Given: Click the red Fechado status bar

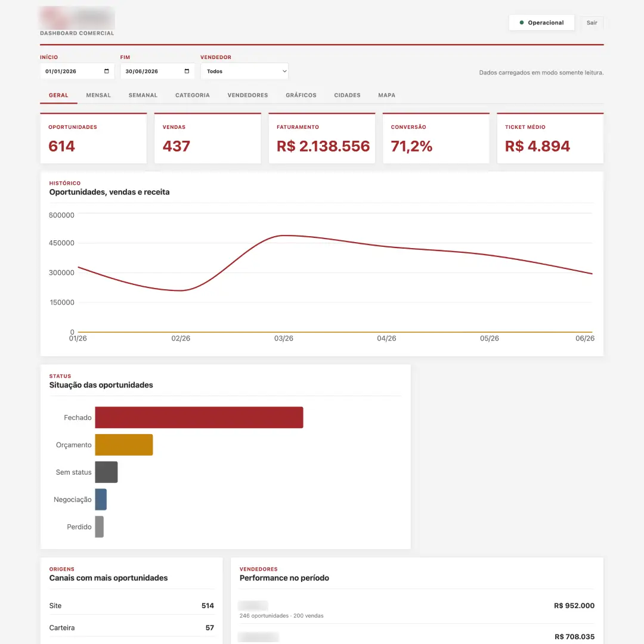Looking at the screenshot, I should click(199, 417).
